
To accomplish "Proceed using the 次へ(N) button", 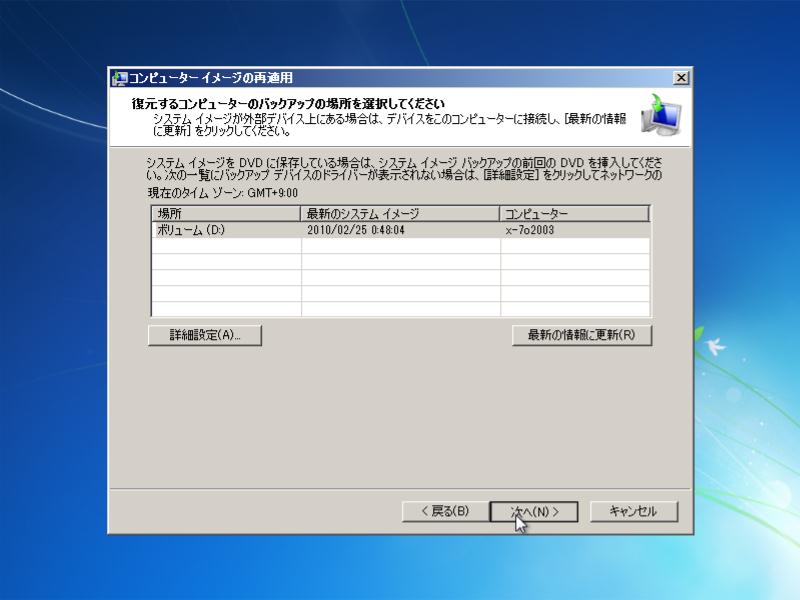I will click(x=532, y=511).
